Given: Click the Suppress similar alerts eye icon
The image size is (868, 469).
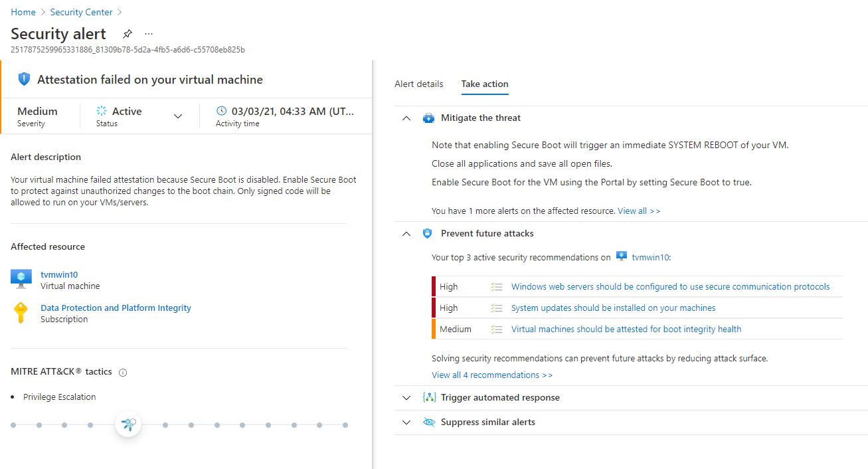Looking at the screenshot, I should pos(428,421).
